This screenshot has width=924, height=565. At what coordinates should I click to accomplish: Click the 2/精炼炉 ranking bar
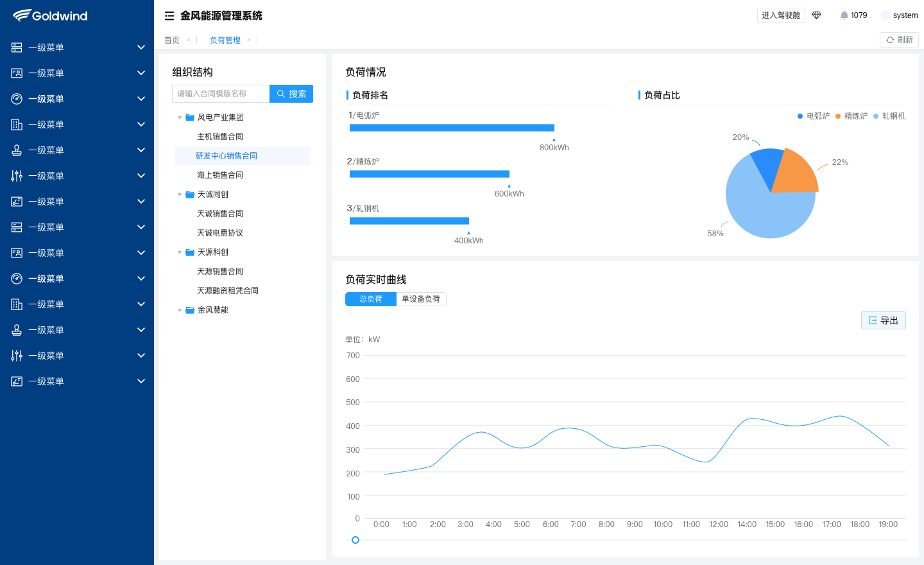(x=429, y=174)
